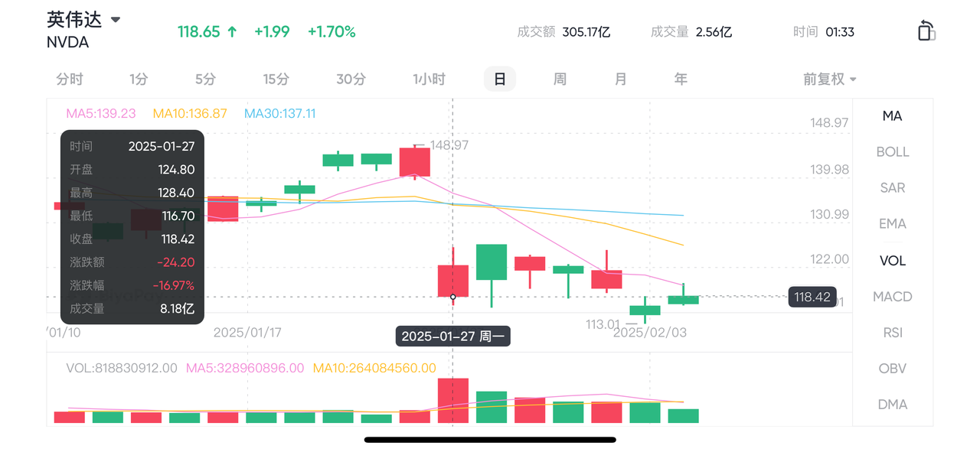Open the 月 monthly chart tab
The height and width of the screenshot is (452, 980).
(x=620, y=79)
